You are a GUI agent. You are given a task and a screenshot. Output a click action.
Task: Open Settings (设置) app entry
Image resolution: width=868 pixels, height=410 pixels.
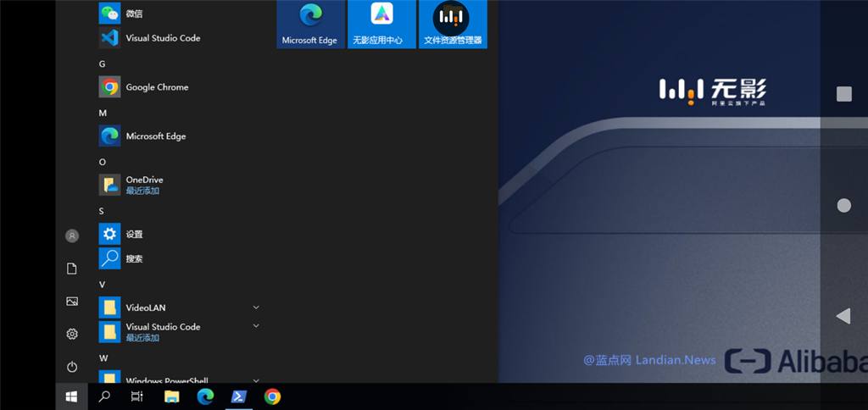pos(179,234)
